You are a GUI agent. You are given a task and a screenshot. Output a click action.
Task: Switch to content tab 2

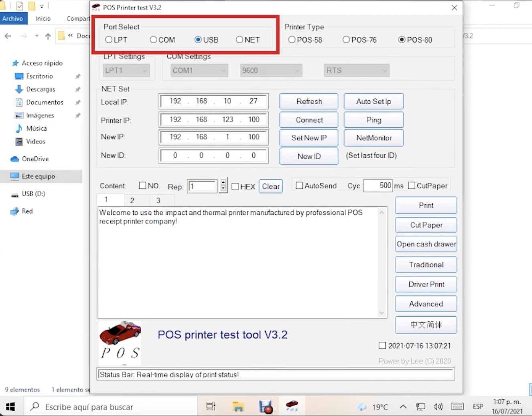point(132,200)
